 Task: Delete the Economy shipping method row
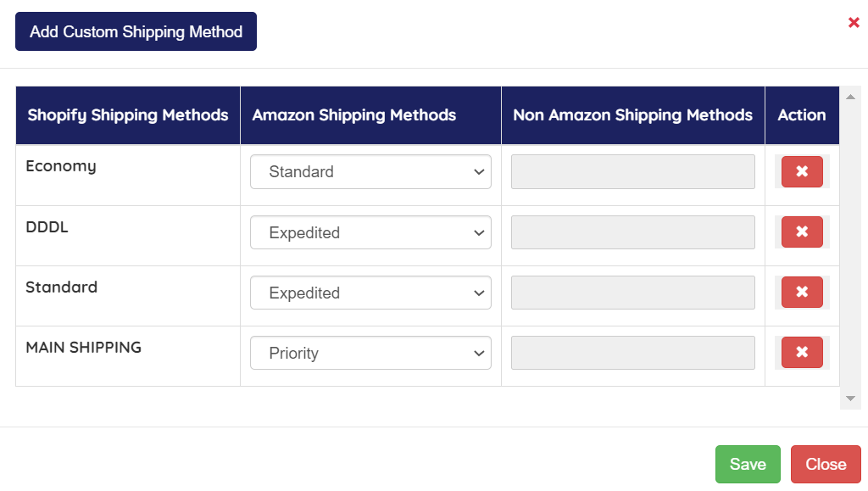coord(802,171)
